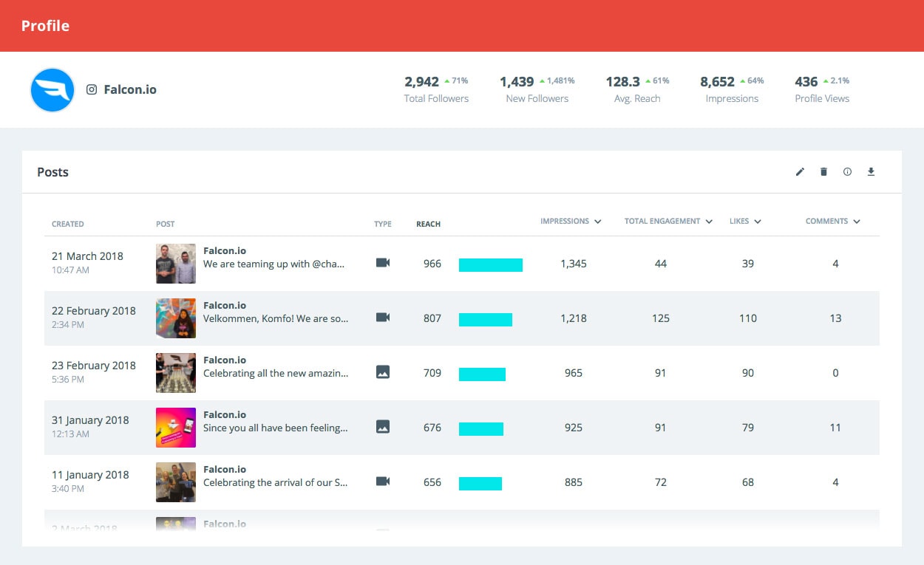Open the info icon in Posts header

tap(847, 172)
